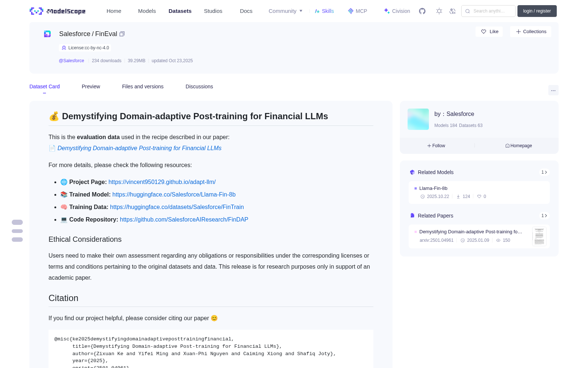
Task: Visit the Salesforce Homepage
Action: click(x=519, y=146)
